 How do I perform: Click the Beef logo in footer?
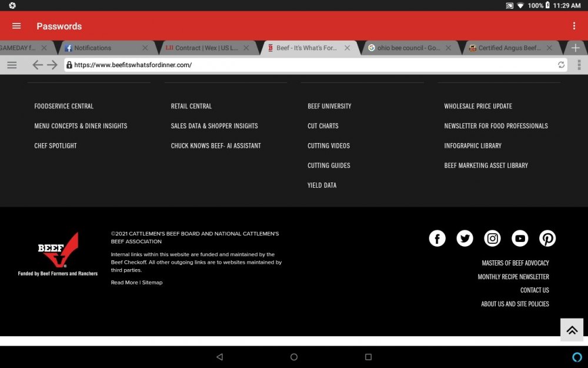coord(58,254)
